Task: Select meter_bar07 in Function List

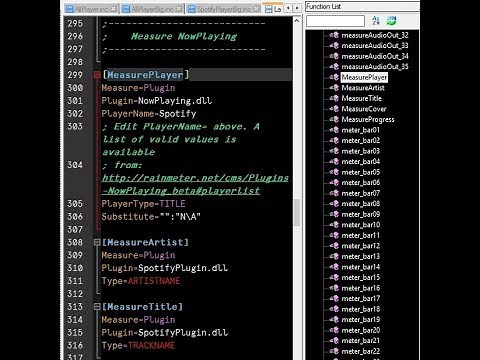Action: [x=360, y=193]
